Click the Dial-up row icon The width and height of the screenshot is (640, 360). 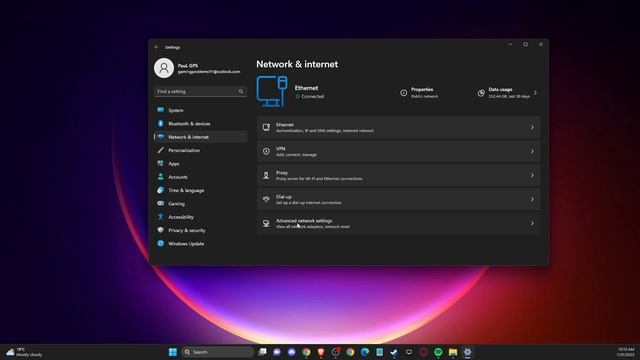tap(266, 199)
